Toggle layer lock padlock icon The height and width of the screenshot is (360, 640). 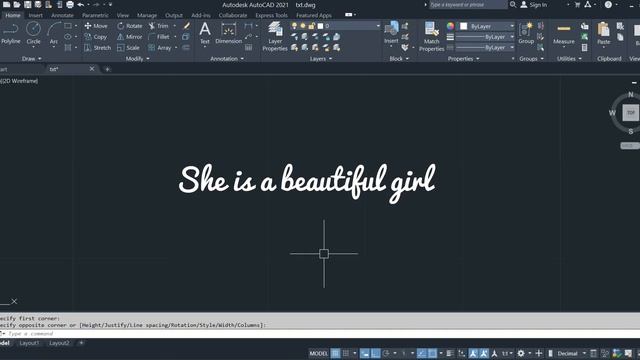pos(312,26)
